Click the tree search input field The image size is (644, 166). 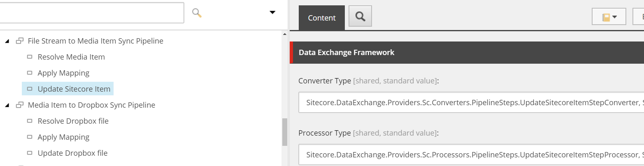[92, 13]
